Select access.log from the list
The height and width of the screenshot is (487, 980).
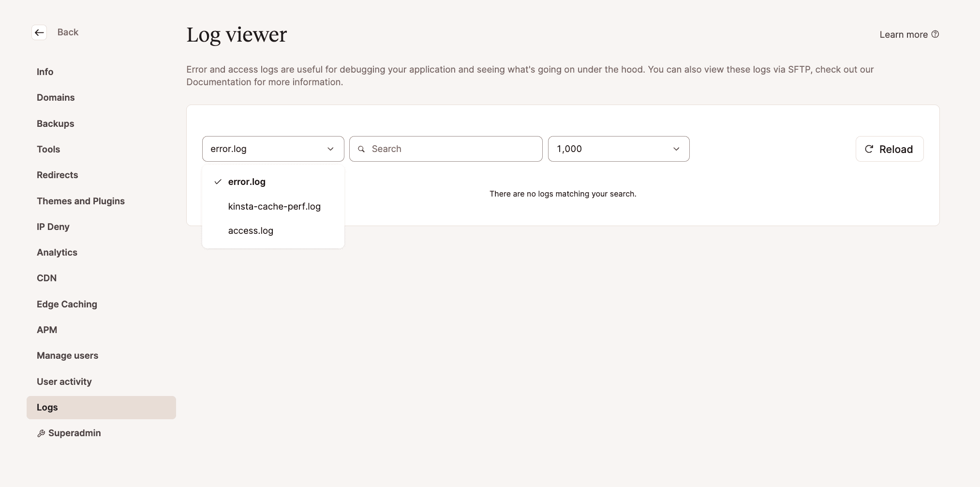[x=251, y=230]
